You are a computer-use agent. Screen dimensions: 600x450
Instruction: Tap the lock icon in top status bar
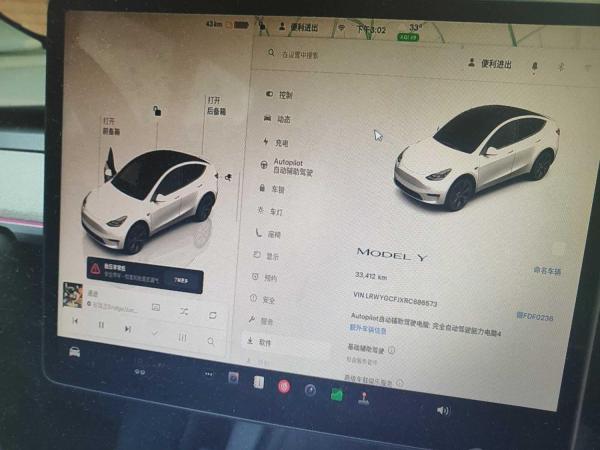[x=262, y=26]
